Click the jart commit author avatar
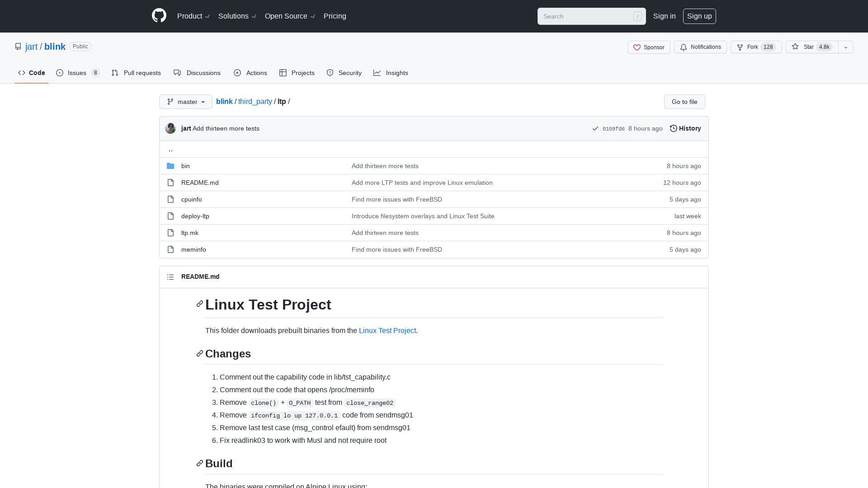The image size is (868, 488). 170,128
